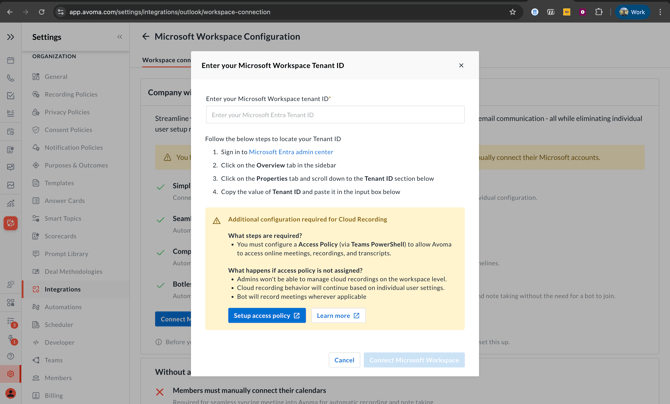This screenshot has height=404, width=670.
Task: Collapse the Settings sidebar panel
Action: click(120, 37)
